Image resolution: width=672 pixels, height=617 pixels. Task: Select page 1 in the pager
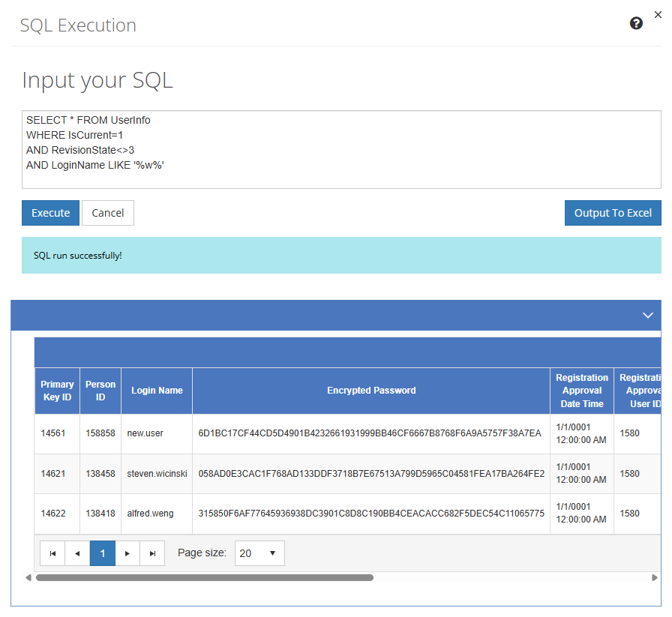pyautogui.click(x=102, y=553)
